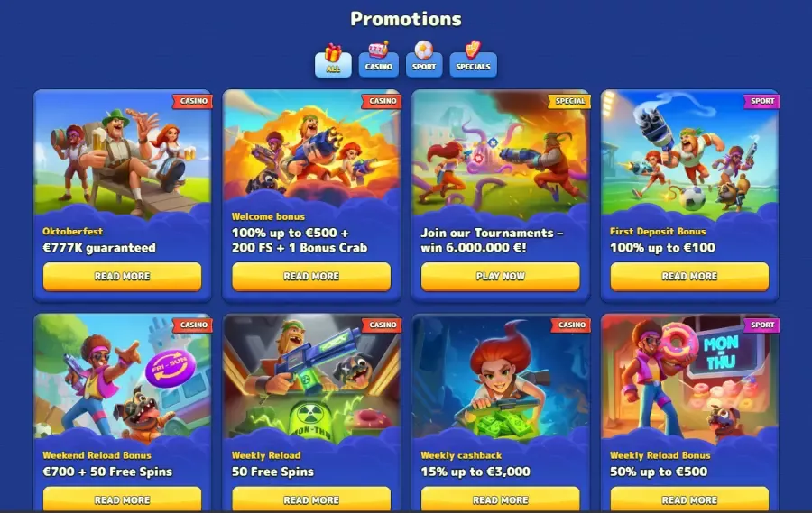
Task: Open the Weekly cashback redhead image
Action: 500,378
